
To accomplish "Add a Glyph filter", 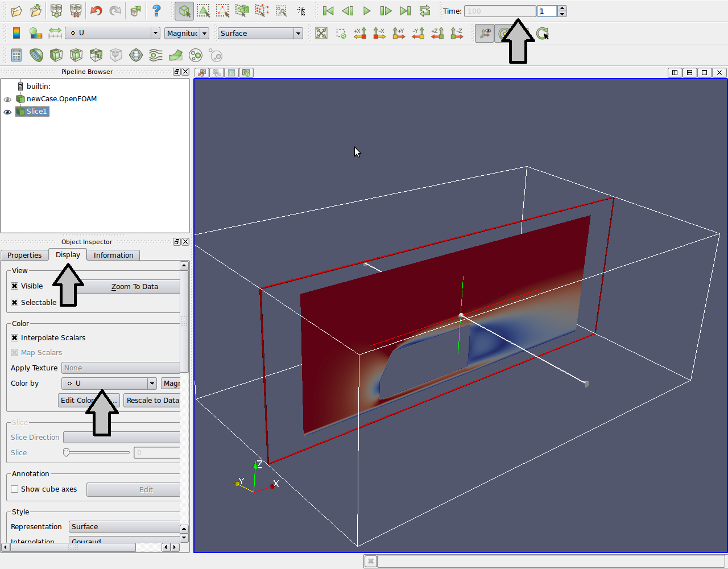I will [x=136, y=55].
